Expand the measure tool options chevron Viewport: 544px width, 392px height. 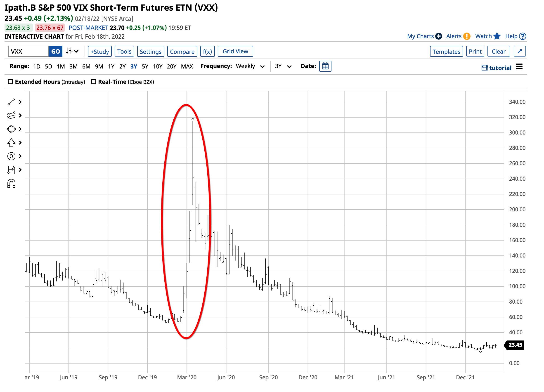[x=20, y=170]
